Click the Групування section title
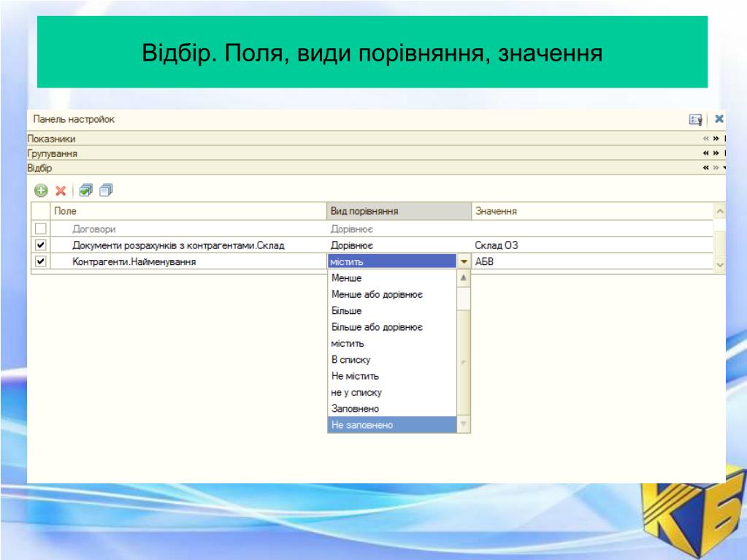The height and width of the screenshot is (560, 747). [53, 154]
